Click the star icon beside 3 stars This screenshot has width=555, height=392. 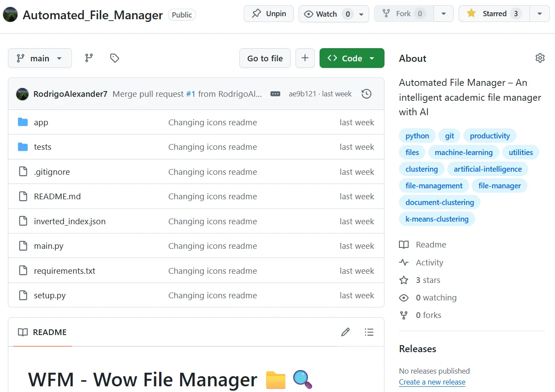click(x=404, y=280)
